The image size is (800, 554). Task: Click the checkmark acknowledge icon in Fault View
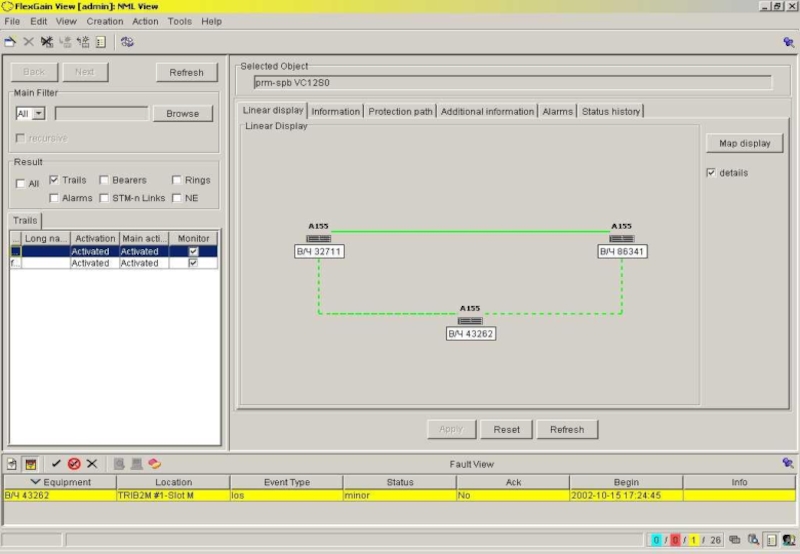[56, 464]
